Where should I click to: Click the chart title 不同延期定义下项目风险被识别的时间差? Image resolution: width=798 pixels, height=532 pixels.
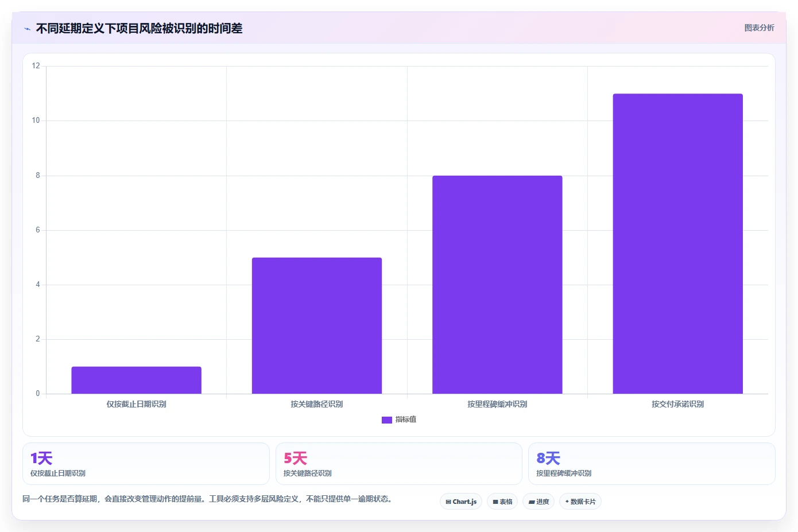(x=139, y=28)
